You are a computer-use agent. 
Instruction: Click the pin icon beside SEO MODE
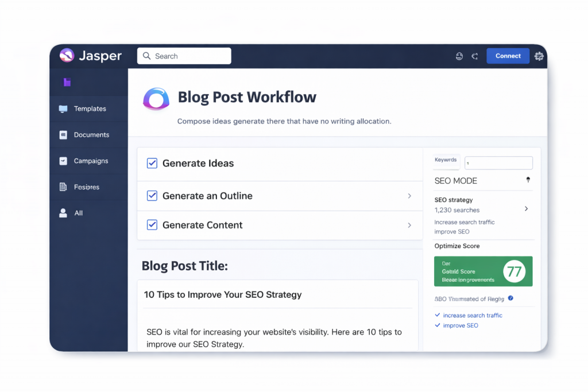(528, 180)
